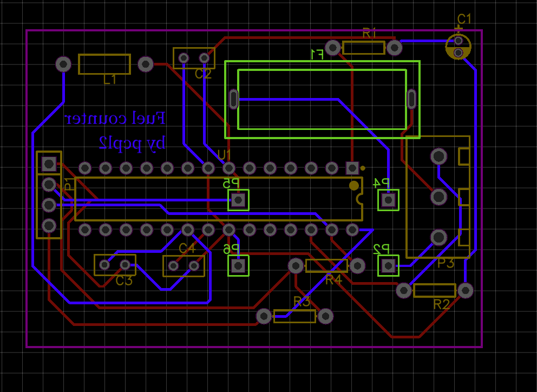Select the top square pad of P1 header
Image resolution: width=537 pixels, height=392 pixels.
click(x=49, y=164)
